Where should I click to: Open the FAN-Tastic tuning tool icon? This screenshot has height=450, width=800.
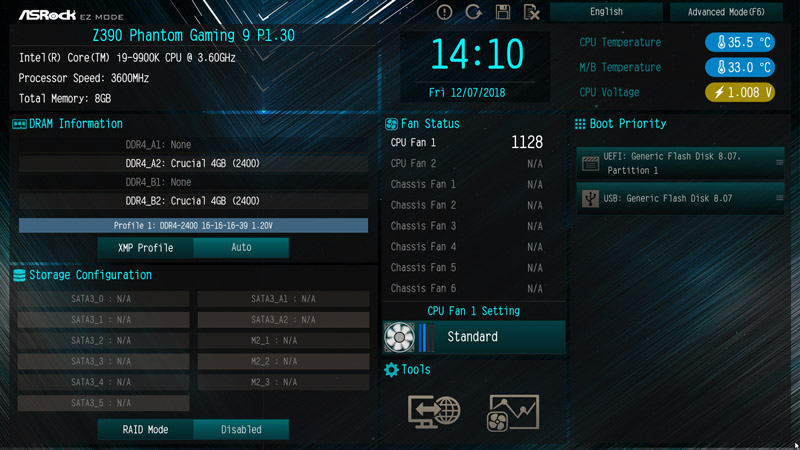pos(513,413)
